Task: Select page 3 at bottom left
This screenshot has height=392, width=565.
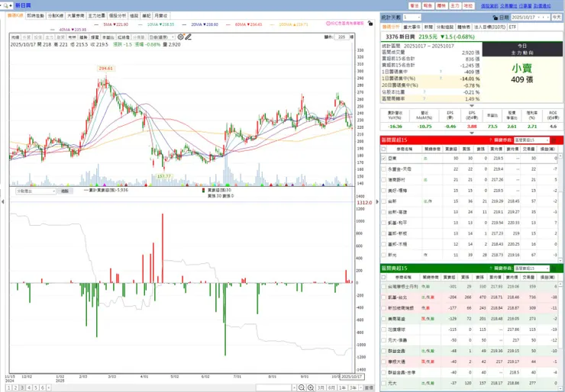Action: [x=22, y=387]
